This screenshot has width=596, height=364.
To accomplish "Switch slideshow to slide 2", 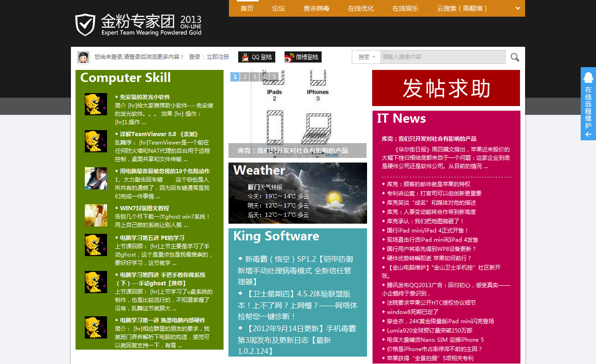I will [245, 77].
